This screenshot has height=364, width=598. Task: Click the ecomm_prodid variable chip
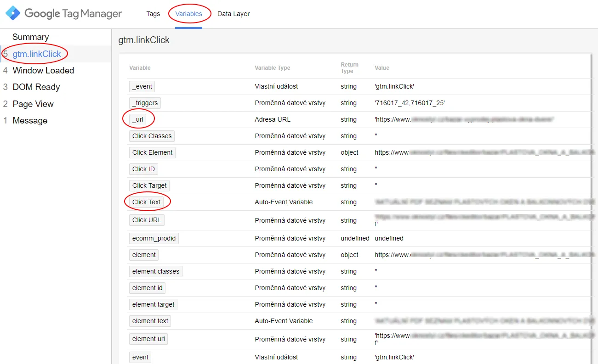154,238
